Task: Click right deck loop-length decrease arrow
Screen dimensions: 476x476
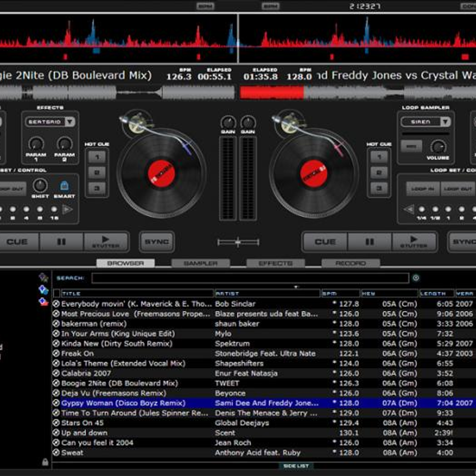Action: coord(409,209)
